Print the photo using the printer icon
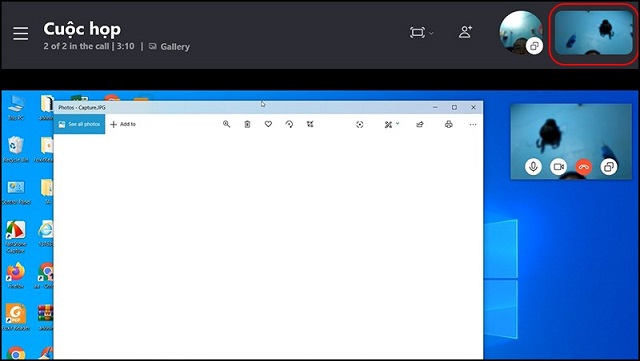Viewport: 640px width, 361px height. tap(449, 125)
